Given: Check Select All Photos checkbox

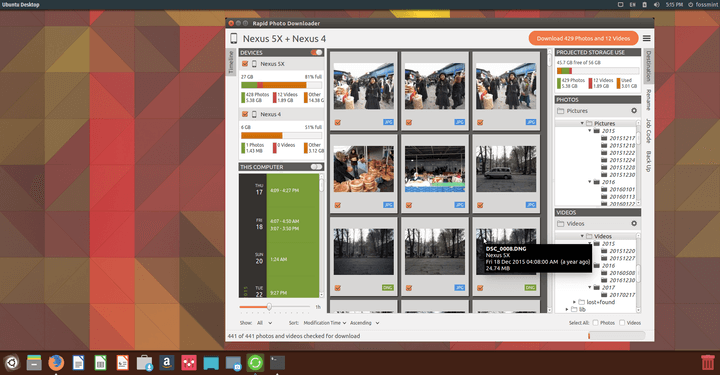Looking at the screenshot, I should 596,323.
